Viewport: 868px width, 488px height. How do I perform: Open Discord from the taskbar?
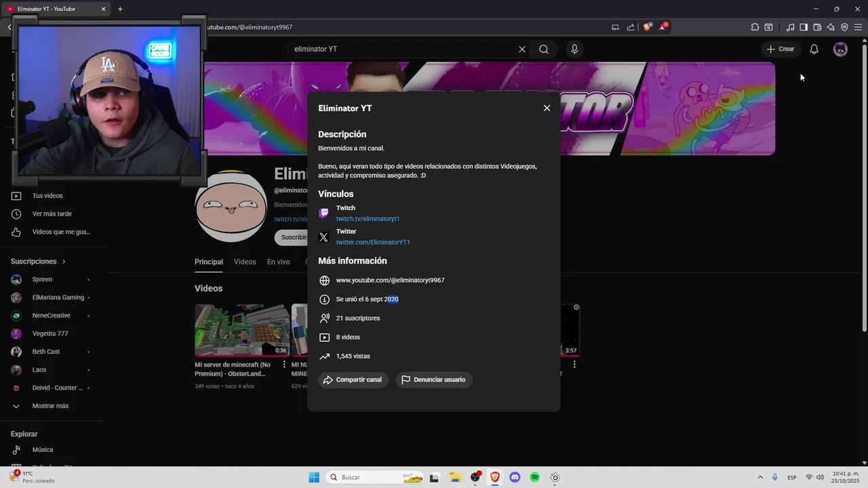pyautogui.click(x=515, y=477)
